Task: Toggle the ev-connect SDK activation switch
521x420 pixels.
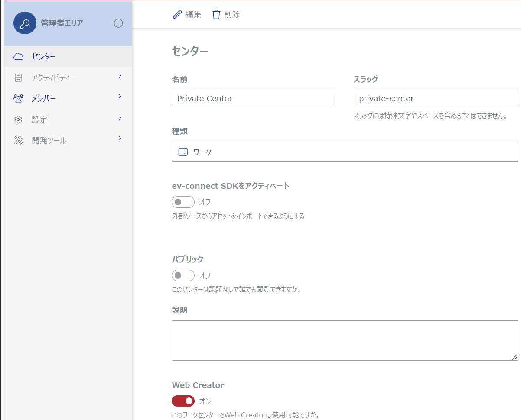Action: click(183, 202)
